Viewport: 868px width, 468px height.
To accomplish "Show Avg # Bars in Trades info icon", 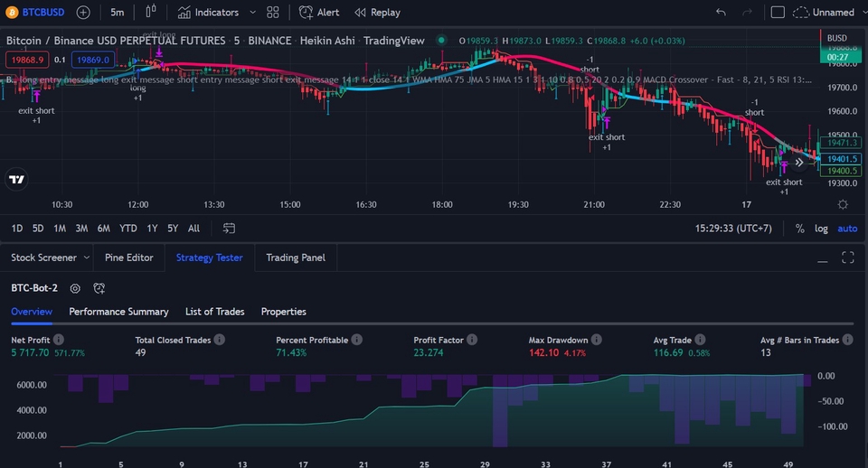I will 848,340.
